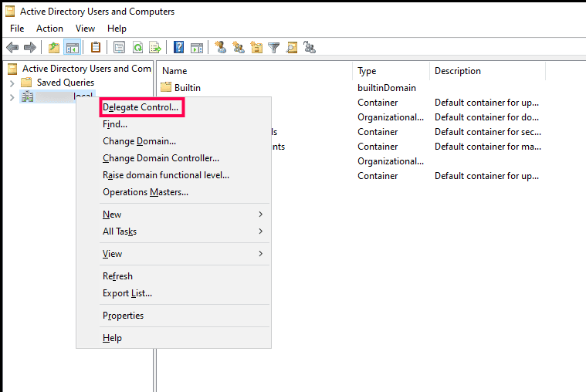
Task: Choose Help from context menu
Action: [112, 338]
